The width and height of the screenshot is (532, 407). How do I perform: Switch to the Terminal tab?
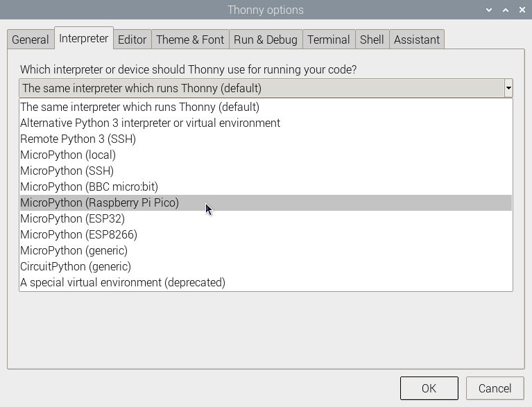point(329,40)
